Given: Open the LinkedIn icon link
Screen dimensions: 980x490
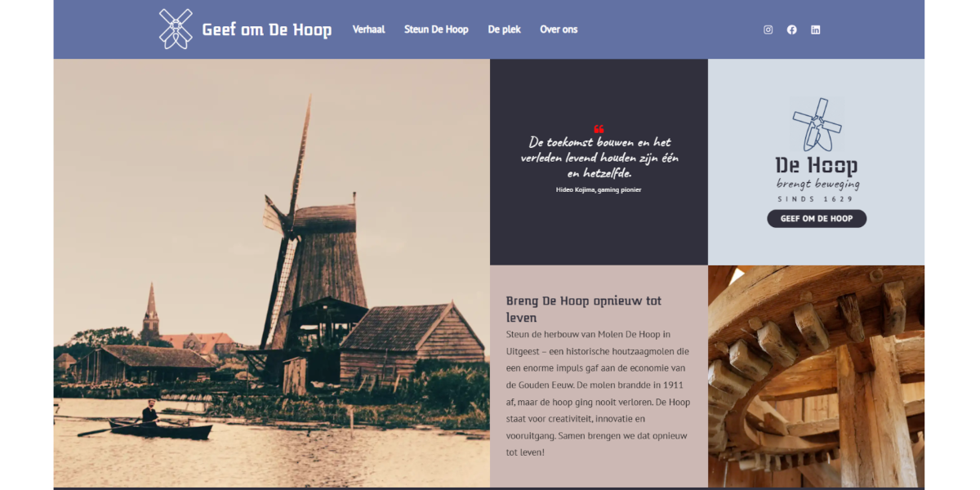Looking at the screenshot, I should click(x=815, y=29).
